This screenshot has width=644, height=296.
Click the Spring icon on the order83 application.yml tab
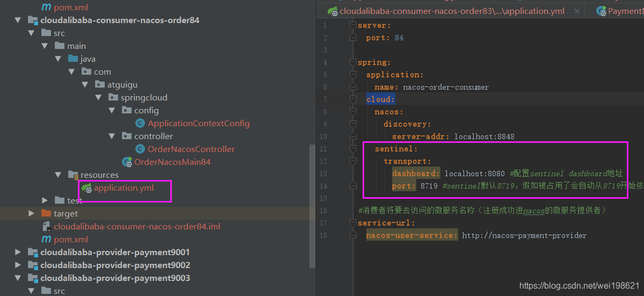[x=332, y=11]
